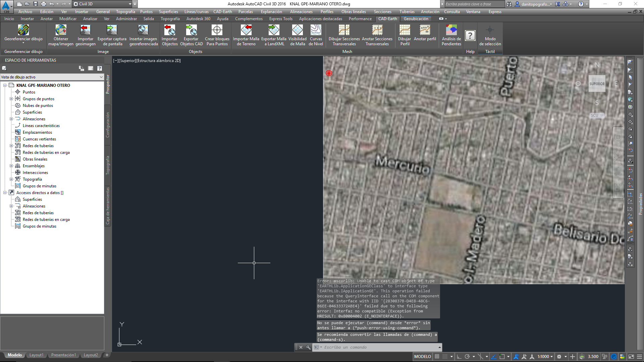Expand Alineaciones node under drawing

click(x=11, y=119)
